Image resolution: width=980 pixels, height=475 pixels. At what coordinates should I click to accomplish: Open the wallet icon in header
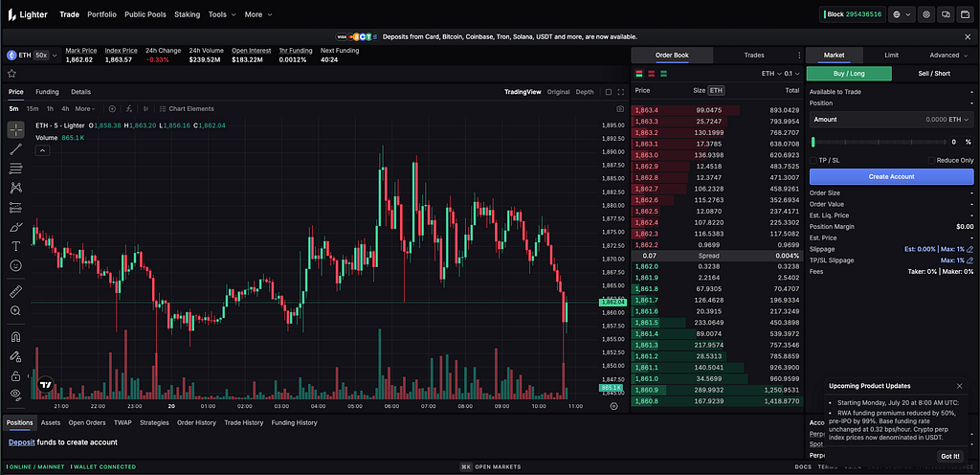(x=966, y=13)
